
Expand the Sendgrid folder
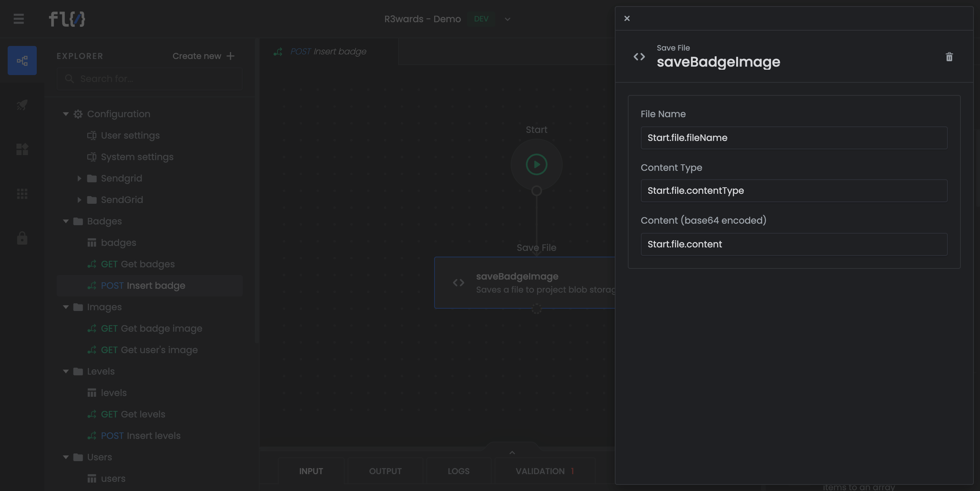click(x=79, y=178)
